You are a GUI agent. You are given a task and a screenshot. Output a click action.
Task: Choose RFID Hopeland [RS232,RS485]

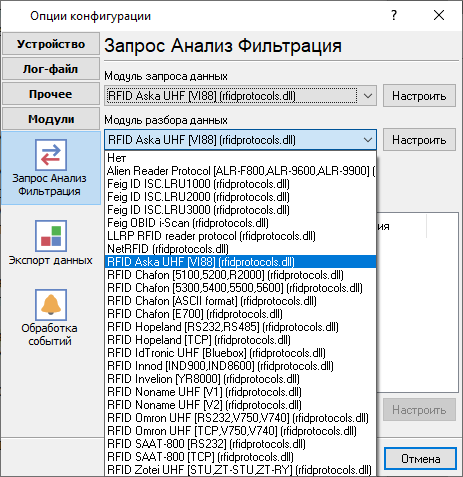240,327
